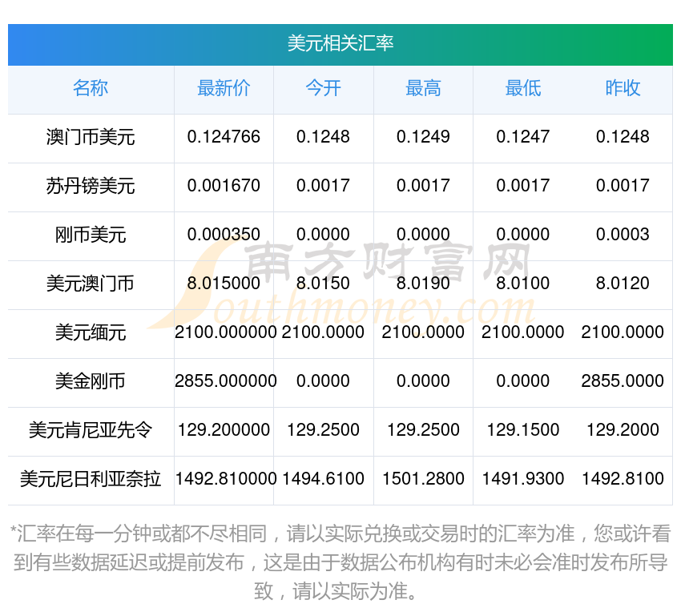Image resolution: width=681 pixels, height=616 pixels.
Task: Click the 昨收 column header
Action: [623, 88]
